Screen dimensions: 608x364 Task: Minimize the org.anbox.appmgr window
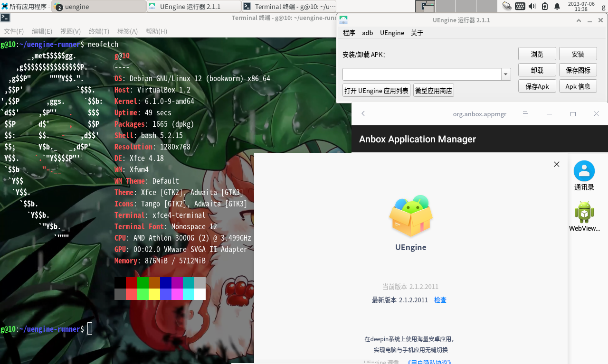[549, 114]
